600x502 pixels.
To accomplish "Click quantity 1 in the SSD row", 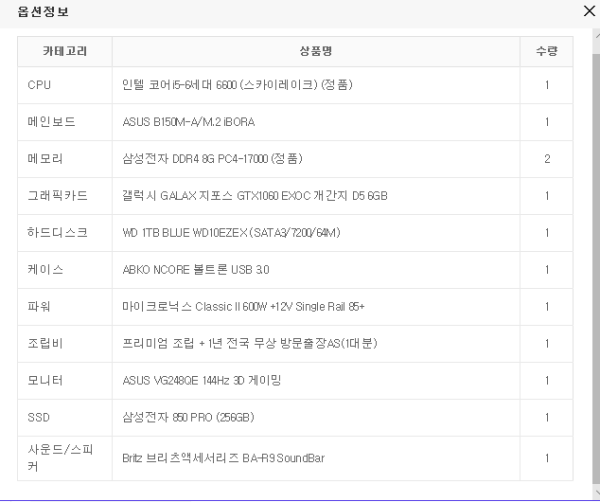I will pos(547,417).
